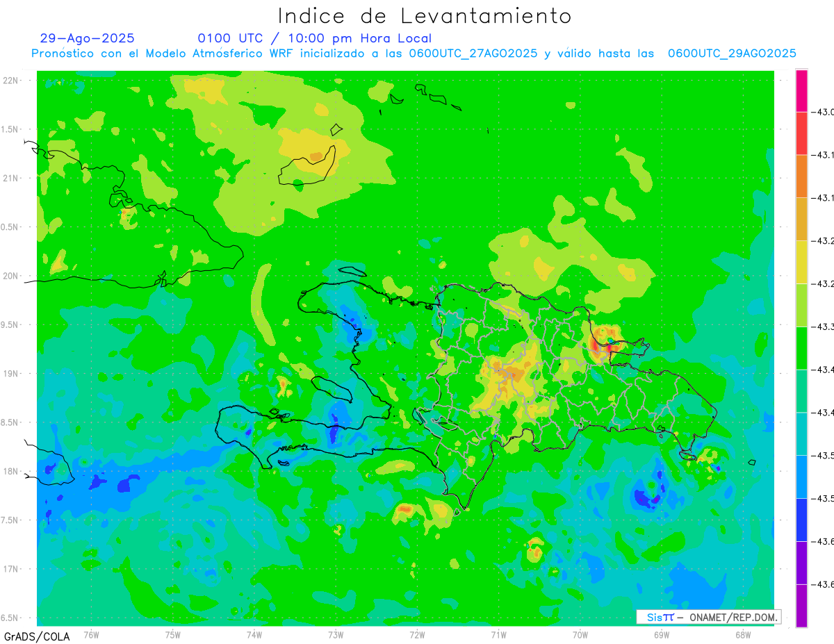The image size is (834, 644).
Task: Click the pure green swatch in the legend
Action: 801,348
